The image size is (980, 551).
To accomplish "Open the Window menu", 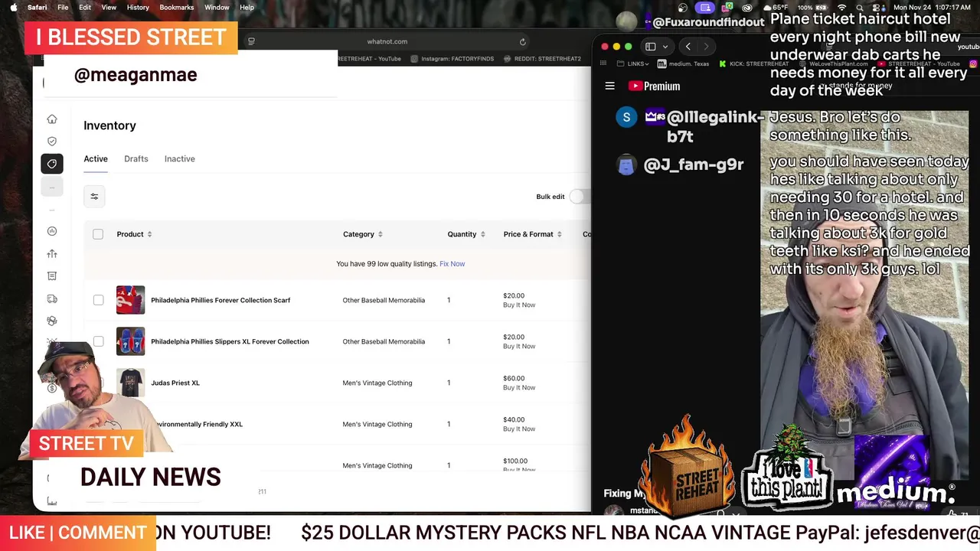I will (217, 8).
